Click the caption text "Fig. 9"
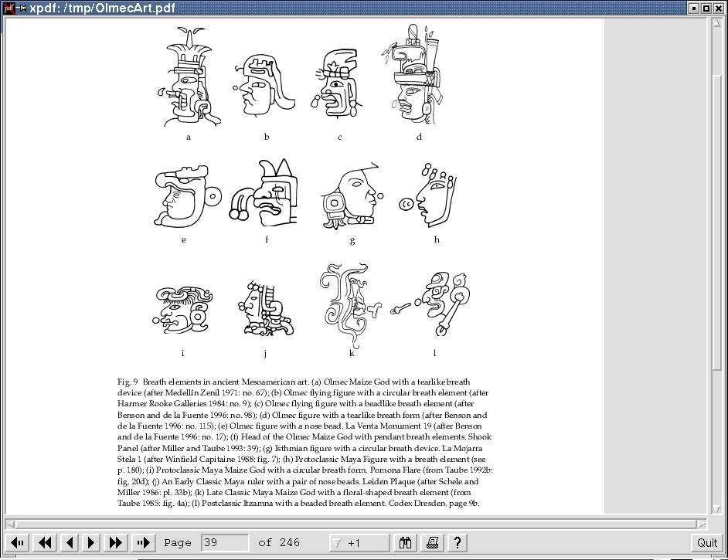The height and width of the screenshot is (560, 728). (x=128, y=382)
